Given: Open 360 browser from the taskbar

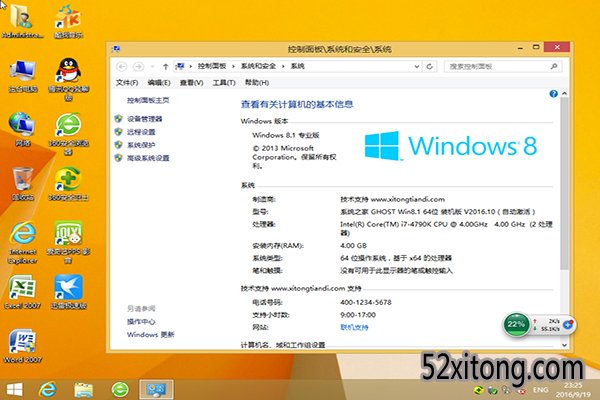Looking at the screenshot, I should (x=120, y=390).
